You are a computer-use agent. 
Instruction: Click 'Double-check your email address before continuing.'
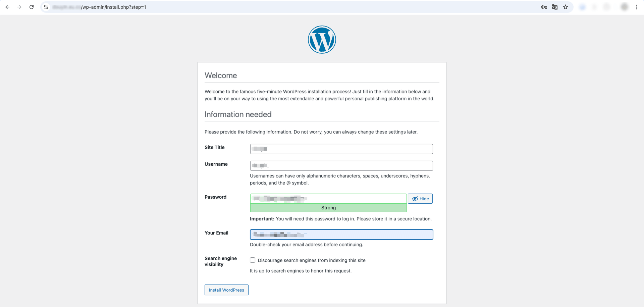click(307, 245)
